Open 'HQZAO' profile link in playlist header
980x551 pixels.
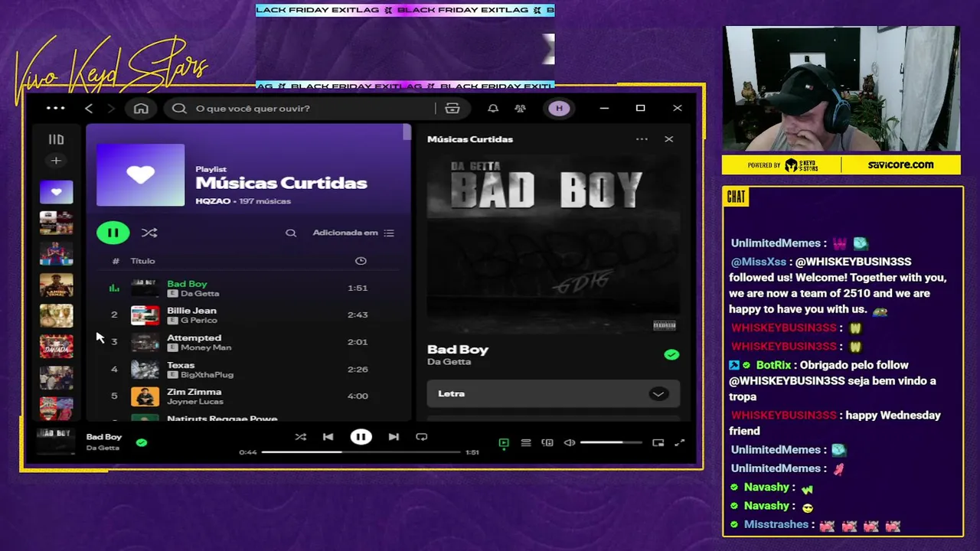point(213,201)
